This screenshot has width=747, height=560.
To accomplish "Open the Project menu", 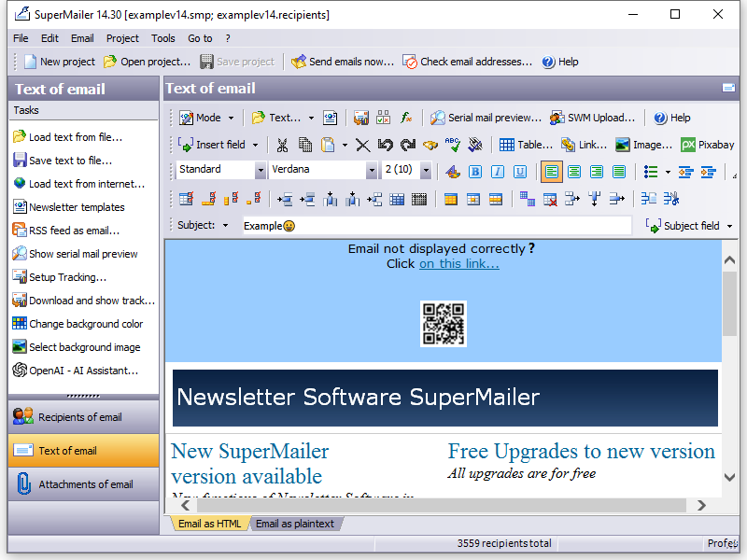I will point(122,38).
